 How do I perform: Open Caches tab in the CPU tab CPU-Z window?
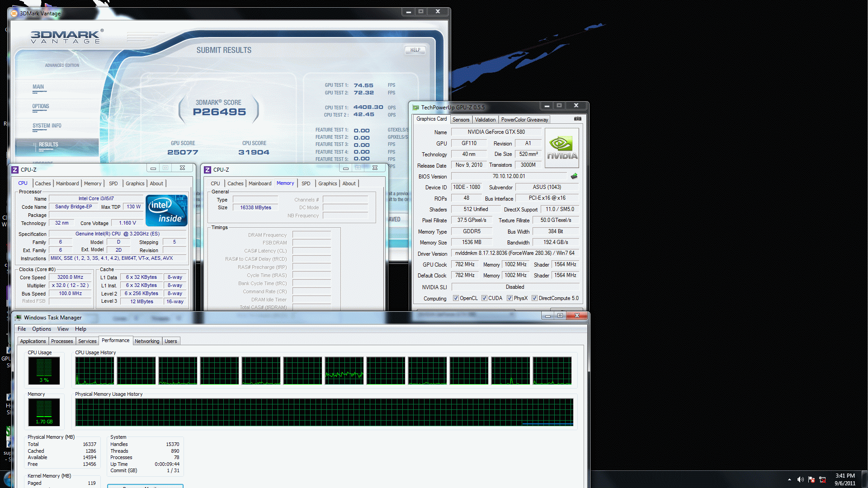click(43, 183)
